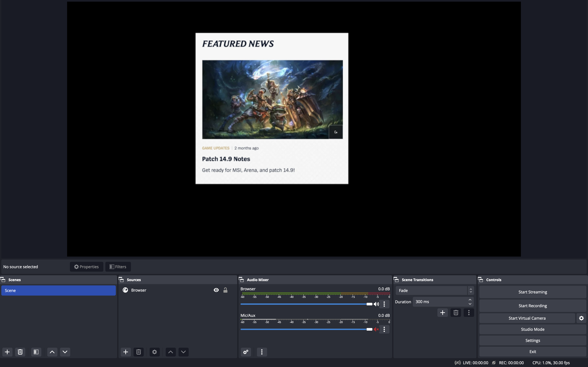Image resolution: width=588 pixels, height=367 pixels.
Task: Remove selected scene with trash icon
Action: tap(20, 352)
